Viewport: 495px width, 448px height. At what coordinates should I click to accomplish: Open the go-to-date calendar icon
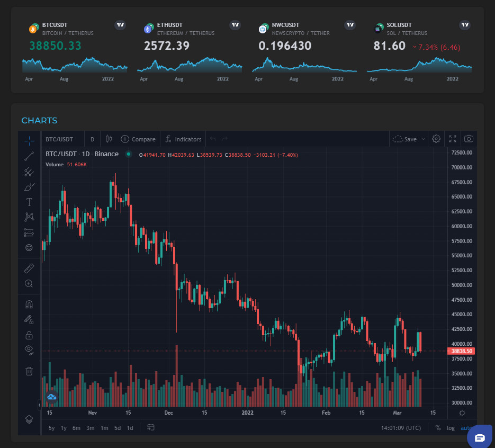(x=151, y=427)
